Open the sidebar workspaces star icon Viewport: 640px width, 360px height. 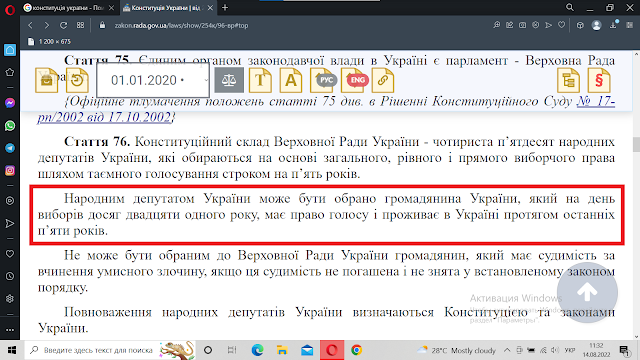10,72
